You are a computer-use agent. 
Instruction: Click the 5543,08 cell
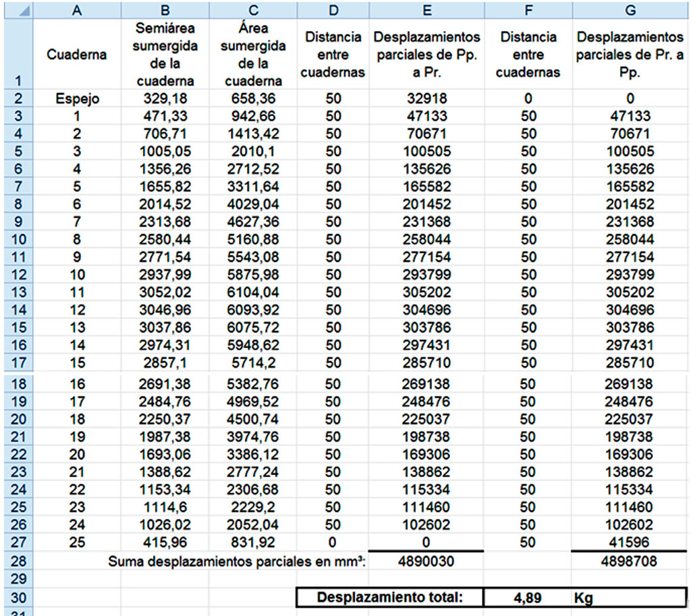point(253,257)
